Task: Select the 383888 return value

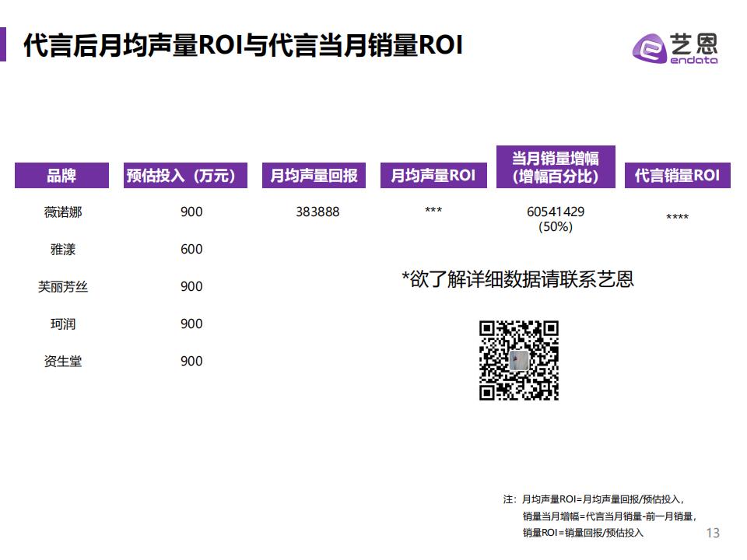Action: [x=317, y=212]
